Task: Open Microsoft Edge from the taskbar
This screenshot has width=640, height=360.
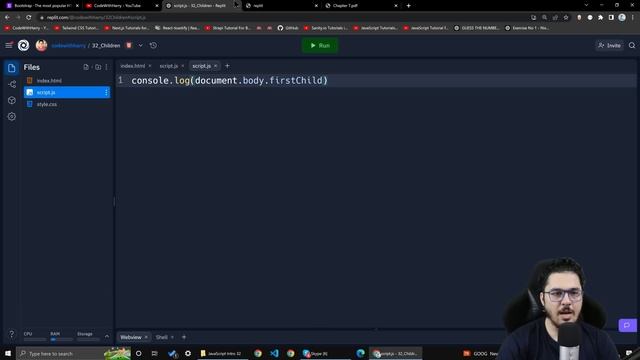Action: click(360, 353)
